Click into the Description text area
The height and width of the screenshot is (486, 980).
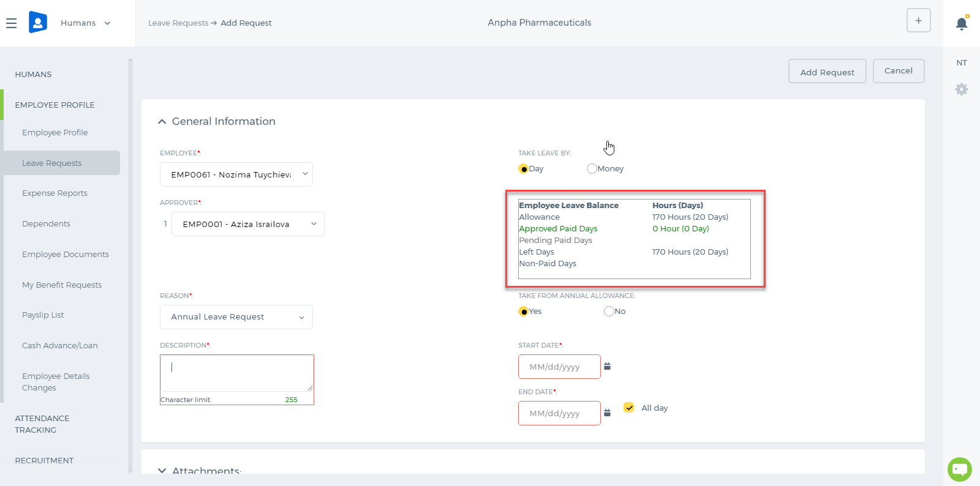237,373
